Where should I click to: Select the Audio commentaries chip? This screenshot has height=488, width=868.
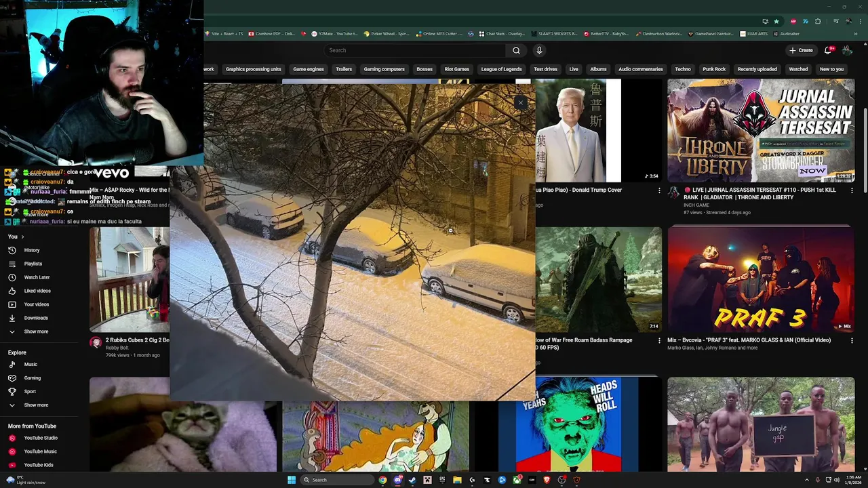pyautogui.click(x=641, y=69)
